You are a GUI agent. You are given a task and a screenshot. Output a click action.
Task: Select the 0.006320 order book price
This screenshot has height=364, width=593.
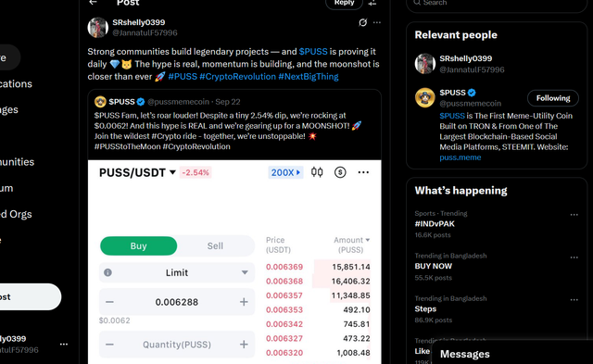coord(284,353)
